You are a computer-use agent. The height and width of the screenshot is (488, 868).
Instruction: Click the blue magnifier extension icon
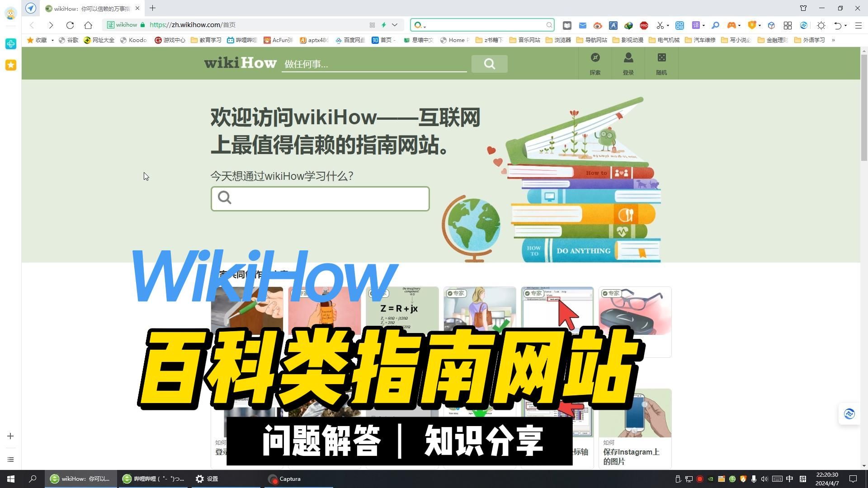715,25
